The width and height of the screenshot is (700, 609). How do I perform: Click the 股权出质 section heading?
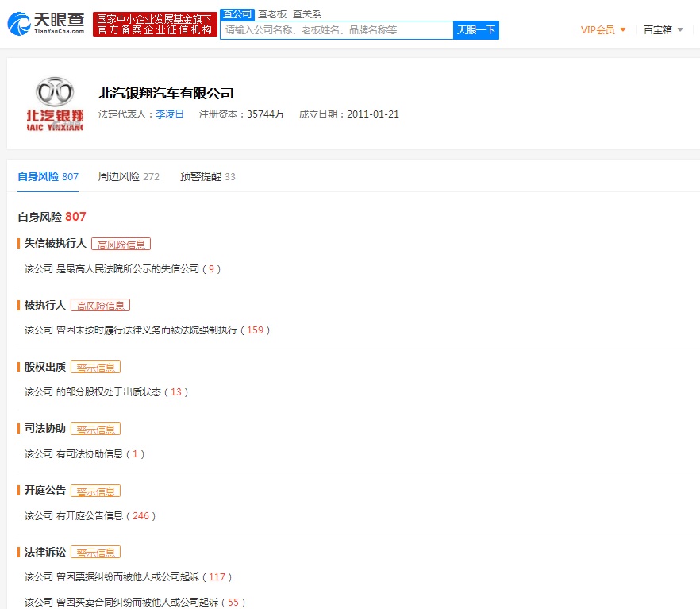coord(44,367)
